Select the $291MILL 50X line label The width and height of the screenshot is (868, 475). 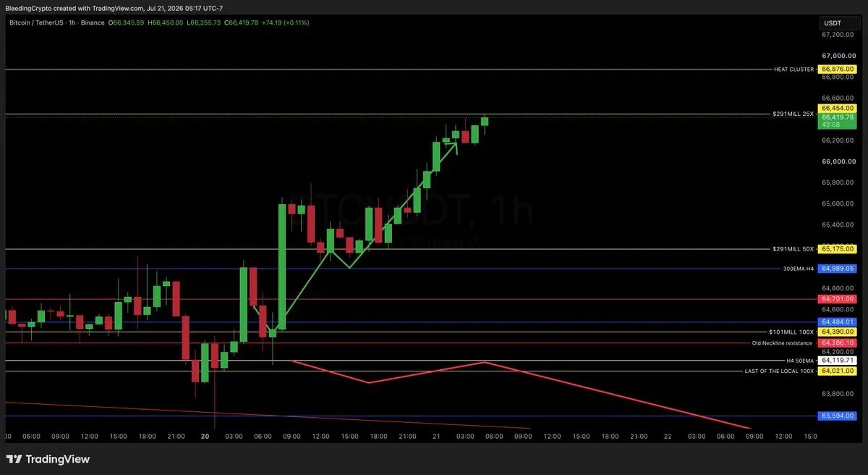click(793, 249)
